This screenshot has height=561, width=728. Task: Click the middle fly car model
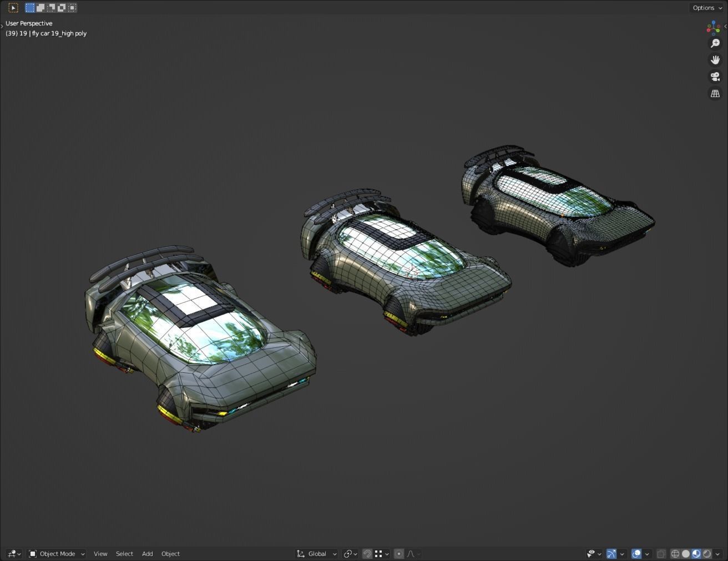(405, 264)
